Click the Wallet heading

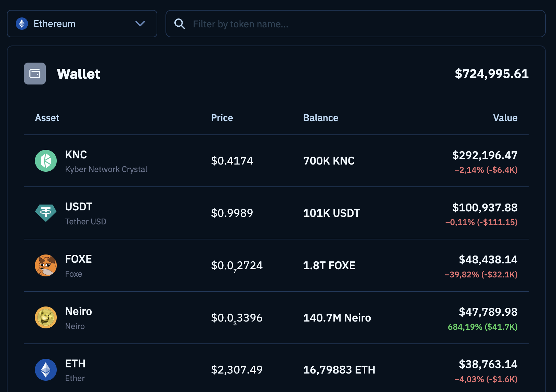click(79, 74)
